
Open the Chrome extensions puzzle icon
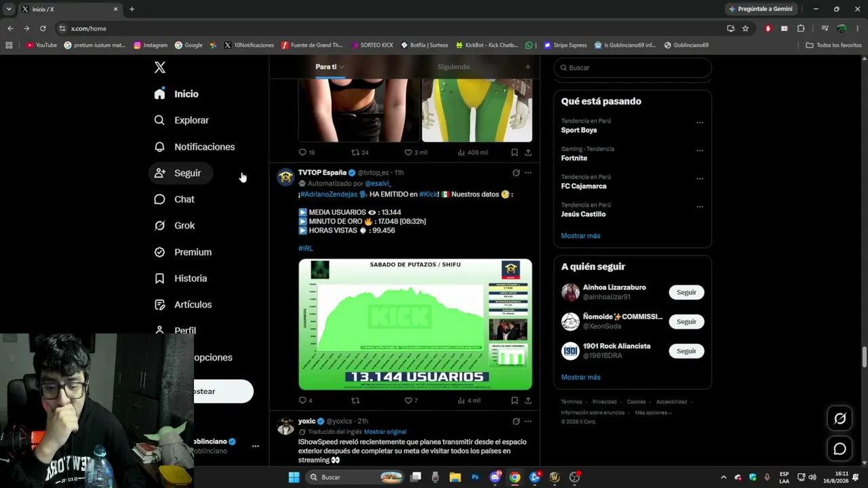tap(801, 28)
